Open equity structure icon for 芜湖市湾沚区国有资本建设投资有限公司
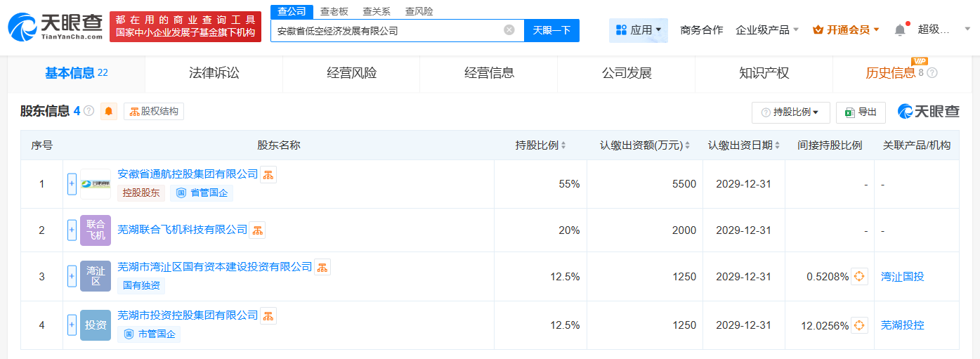The width and height of the screenshot is (980, 359). [322, 267]
